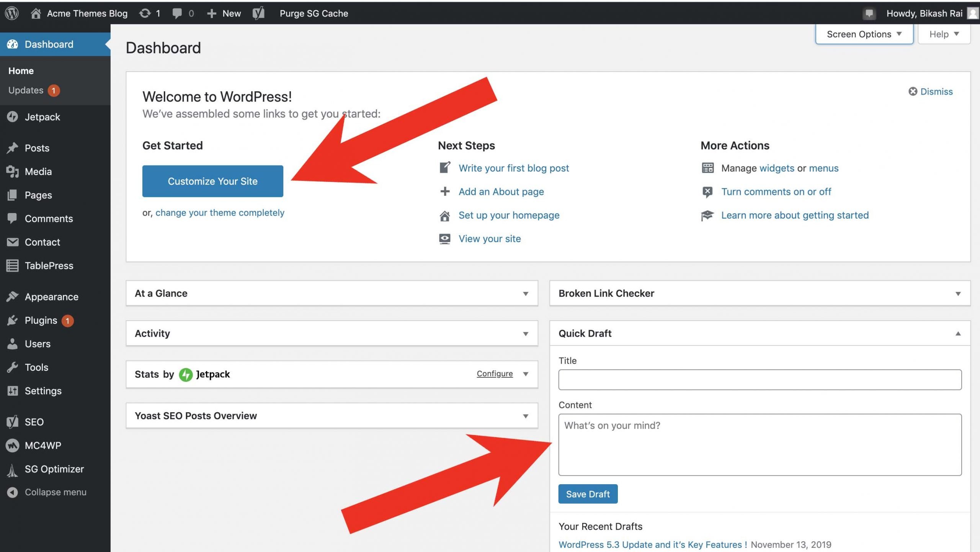Click the Pages sidebar icon
Image resolution: width=980 pixels, height=552 pixels.
point(12,195)
